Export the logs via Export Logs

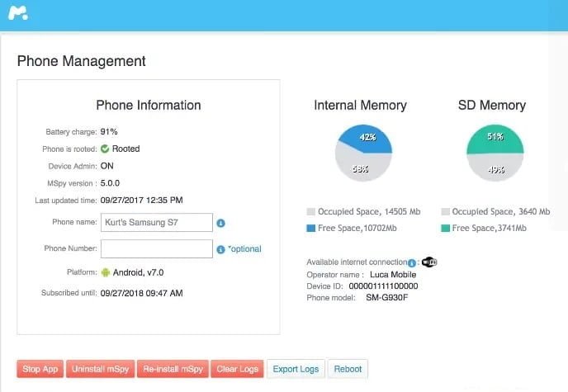tap(296, 369)
